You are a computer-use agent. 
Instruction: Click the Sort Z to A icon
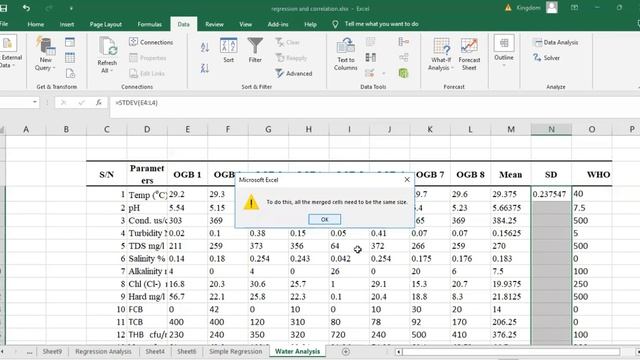pos(205,68)
